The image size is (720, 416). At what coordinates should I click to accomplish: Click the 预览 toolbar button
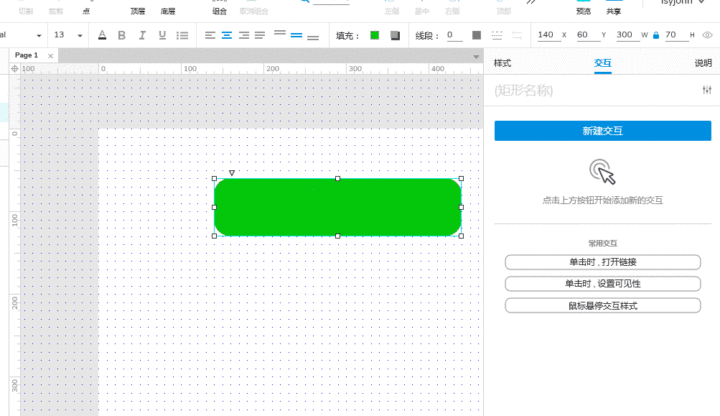tap(584, 11)
